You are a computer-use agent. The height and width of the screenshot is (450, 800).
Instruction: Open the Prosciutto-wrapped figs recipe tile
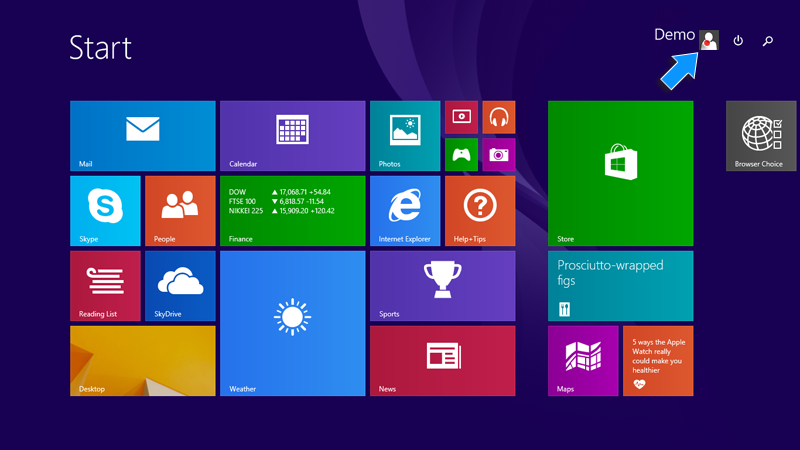(620, 285)
